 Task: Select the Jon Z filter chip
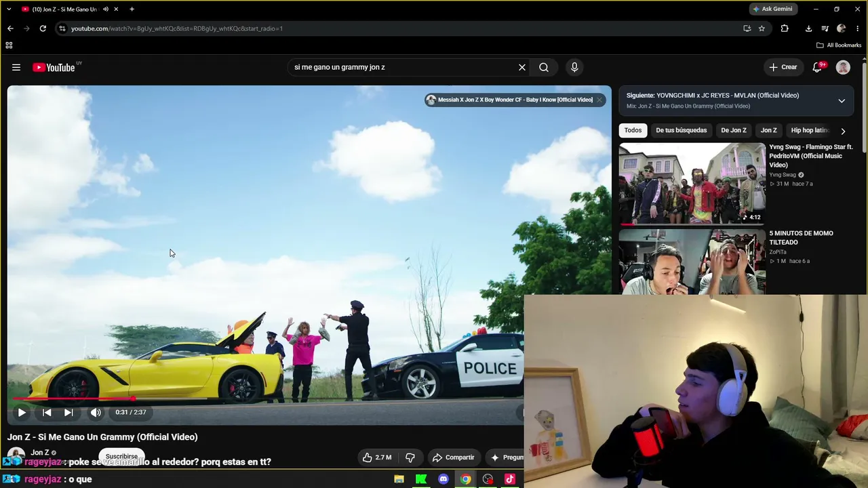click(x=768, y=130)
